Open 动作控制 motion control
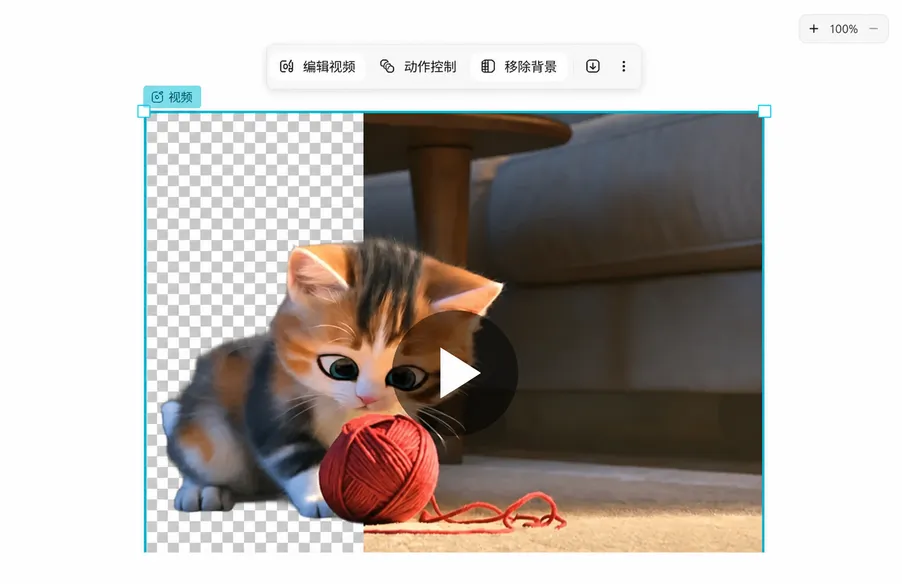Image resolution: width=902 pixels, height=584 pixels. 418,67
